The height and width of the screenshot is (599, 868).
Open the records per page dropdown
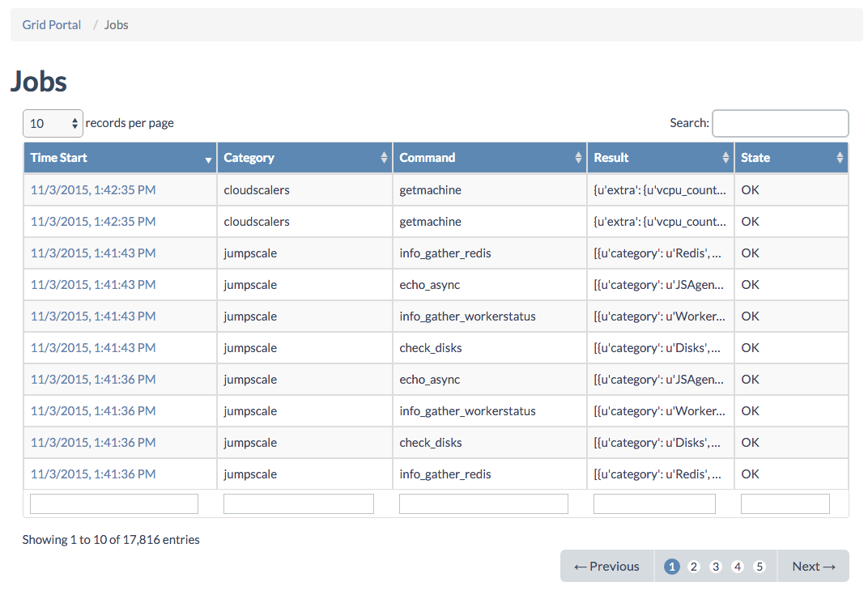[53, 123]
